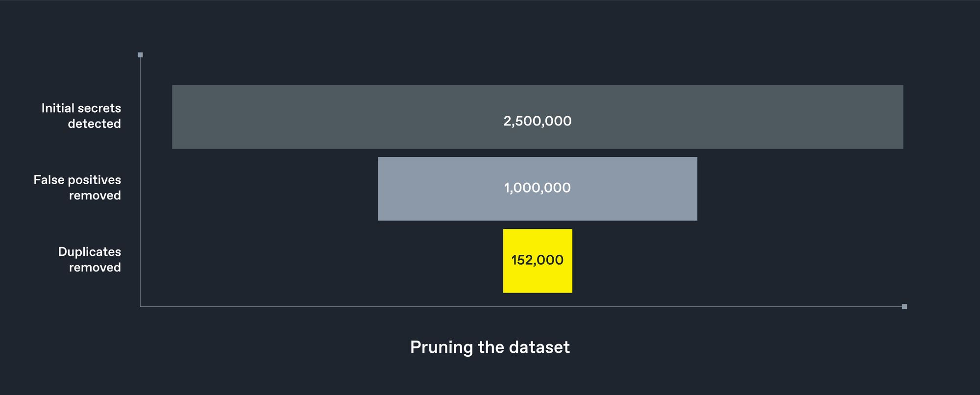Screen dimensions: 980x395
Task: Click the horizontal axis line
Action: 490,307
